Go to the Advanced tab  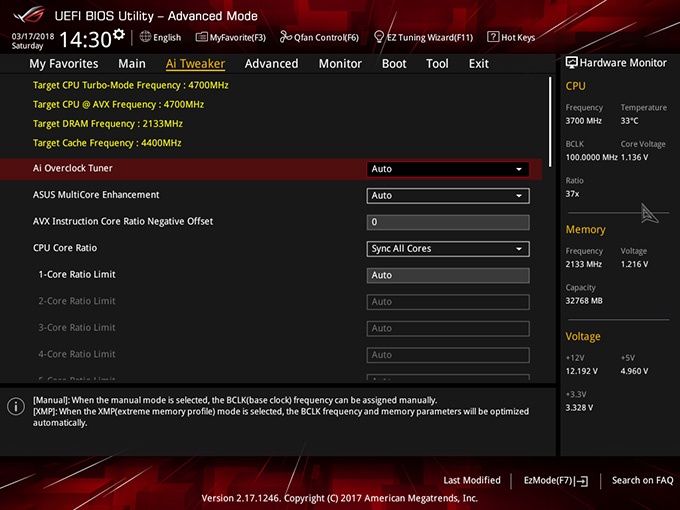pyautogui.click(x=271, y=64)
